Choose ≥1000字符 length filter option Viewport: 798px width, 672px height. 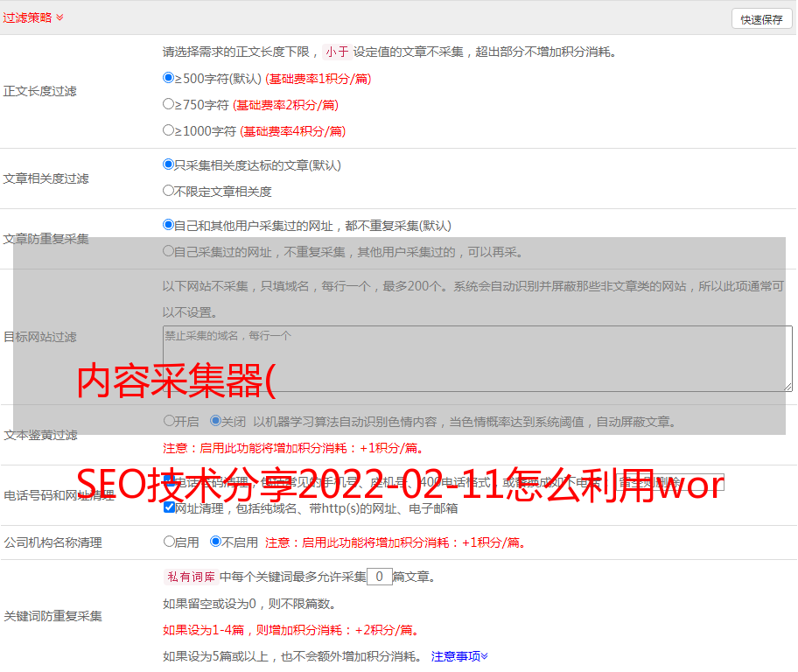click(168, 130)
